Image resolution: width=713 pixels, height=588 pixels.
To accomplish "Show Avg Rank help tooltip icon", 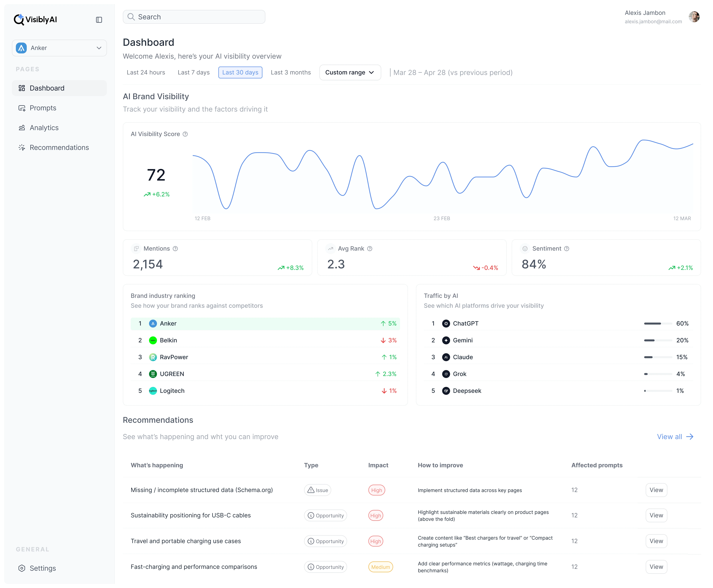I will pos(369,249).
